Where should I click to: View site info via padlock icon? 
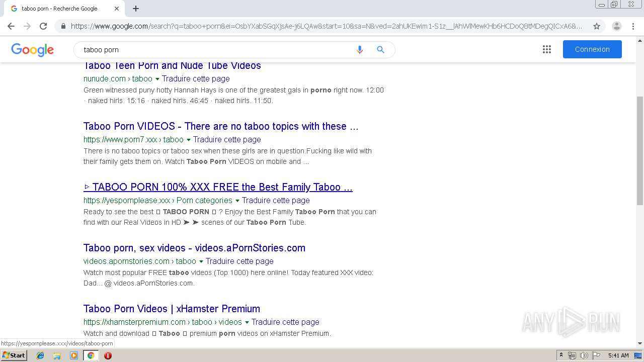coord(63,26)
